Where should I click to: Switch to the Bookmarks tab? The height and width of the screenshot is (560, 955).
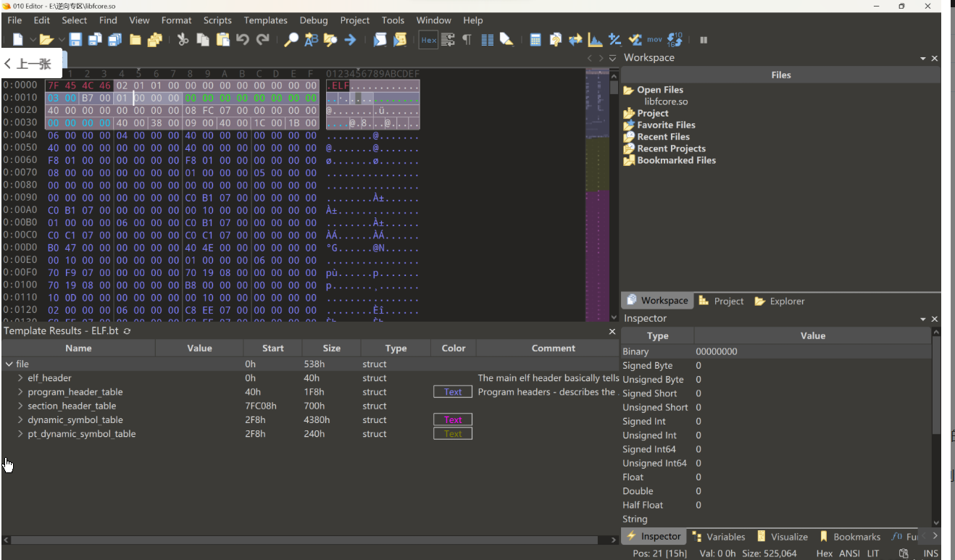pos(850,537)
